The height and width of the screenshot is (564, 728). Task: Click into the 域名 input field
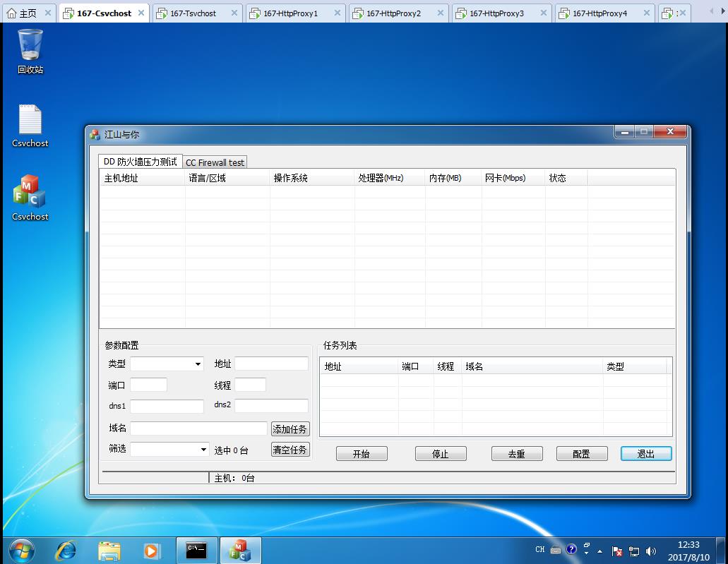pos(198,428)
